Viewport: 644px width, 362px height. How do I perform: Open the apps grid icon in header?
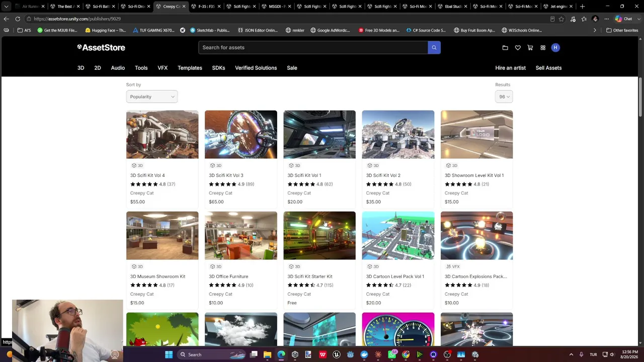coord(543,48)
